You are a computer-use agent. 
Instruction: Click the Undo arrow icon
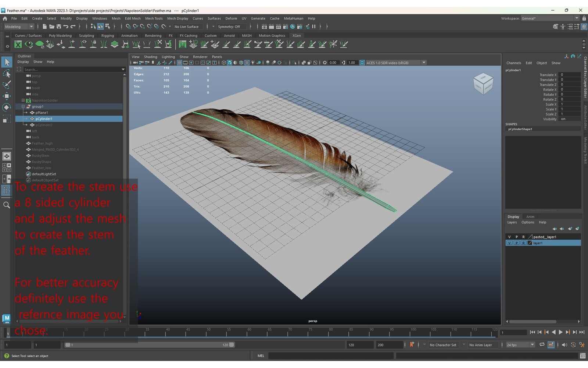(66, 26)
